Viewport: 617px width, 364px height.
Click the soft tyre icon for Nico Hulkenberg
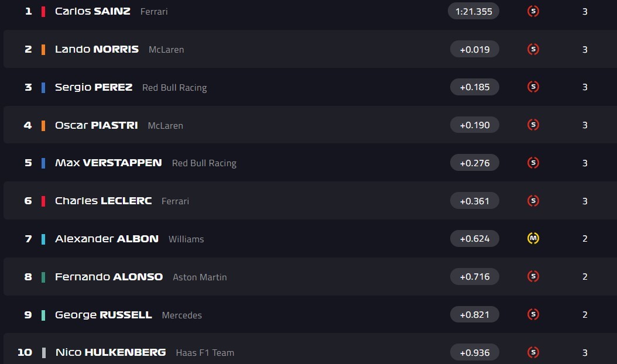click(533, 352)
